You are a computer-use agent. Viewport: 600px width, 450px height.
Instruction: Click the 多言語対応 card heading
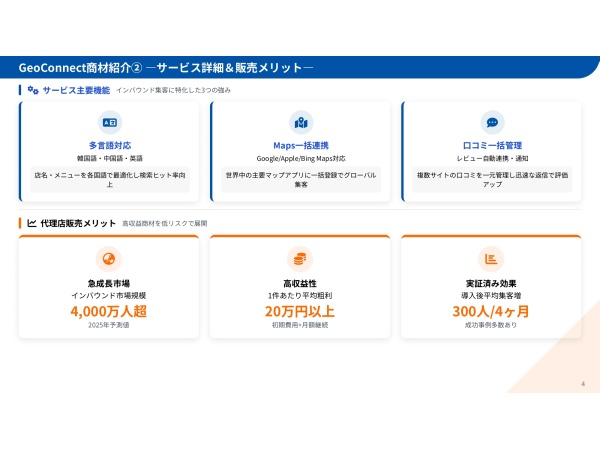110,145
